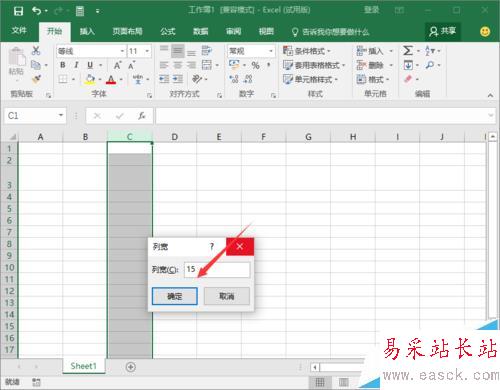The image size is (500, 390).
Task: Click the Percent Style icon
Action: [x=256, y=65]
